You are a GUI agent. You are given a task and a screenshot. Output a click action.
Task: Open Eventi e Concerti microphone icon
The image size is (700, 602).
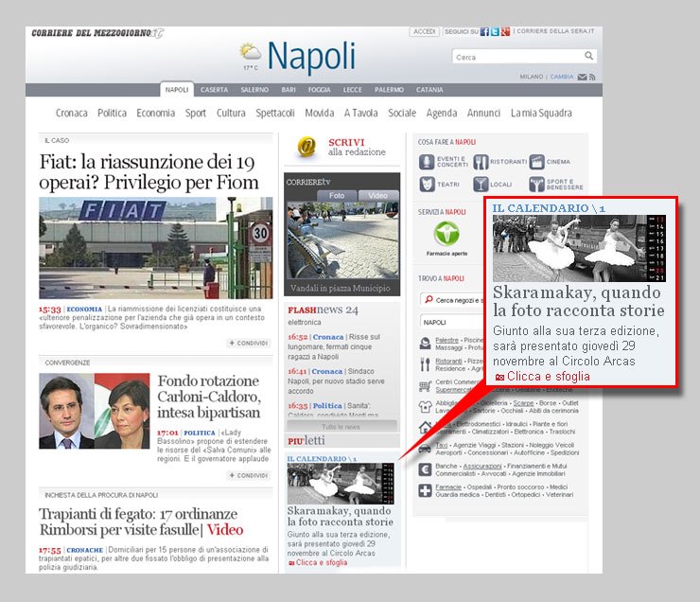(427, 162)
